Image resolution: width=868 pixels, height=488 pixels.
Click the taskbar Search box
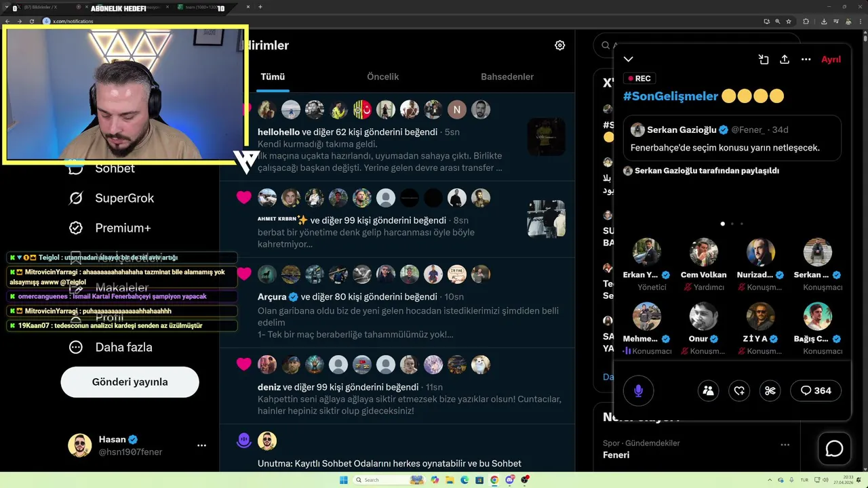pos(389,480)
